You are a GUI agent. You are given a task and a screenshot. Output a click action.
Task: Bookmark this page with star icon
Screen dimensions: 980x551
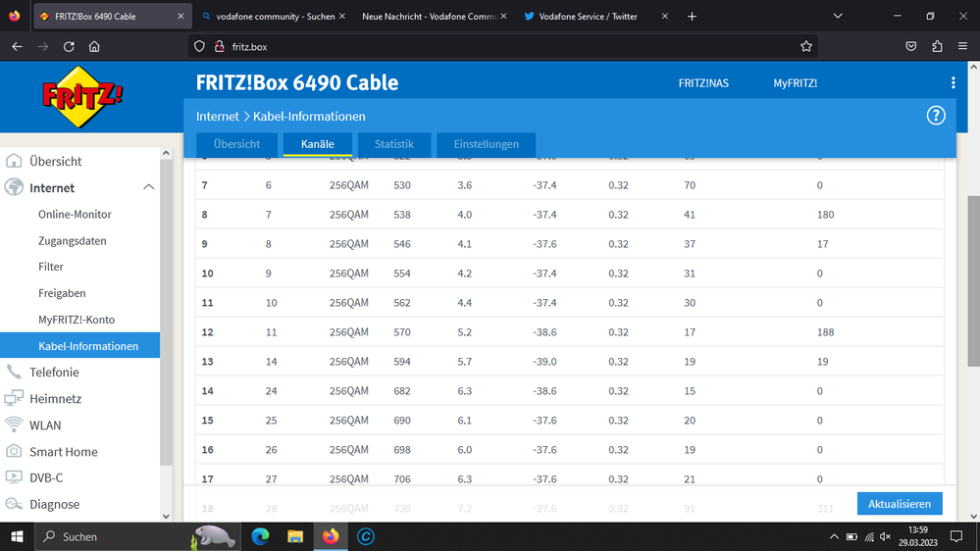click(806, 46)
